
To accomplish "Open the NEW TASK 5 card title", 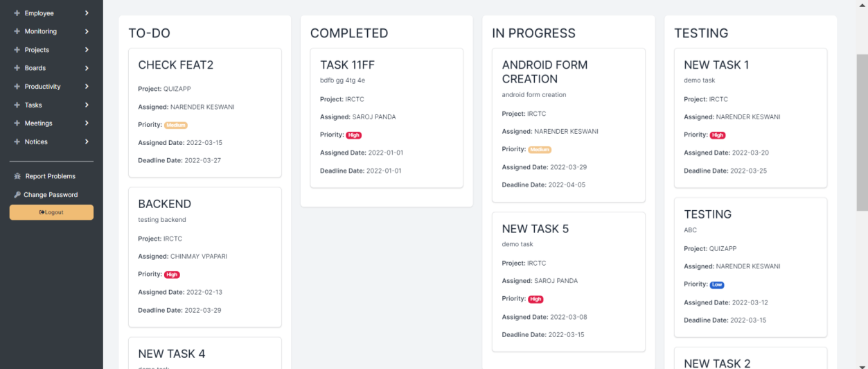I will (535, 229).
